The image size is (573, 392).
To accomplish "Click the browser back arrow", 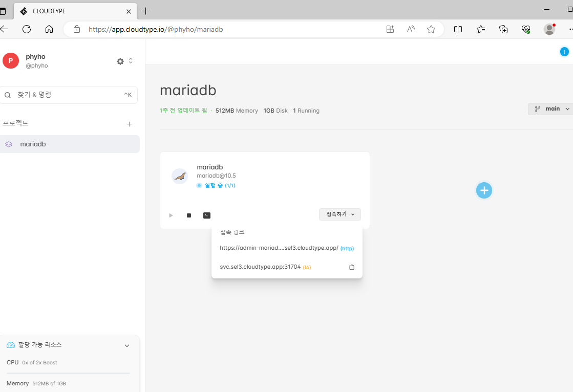I will pyautogui.click(x=5, y=29).
